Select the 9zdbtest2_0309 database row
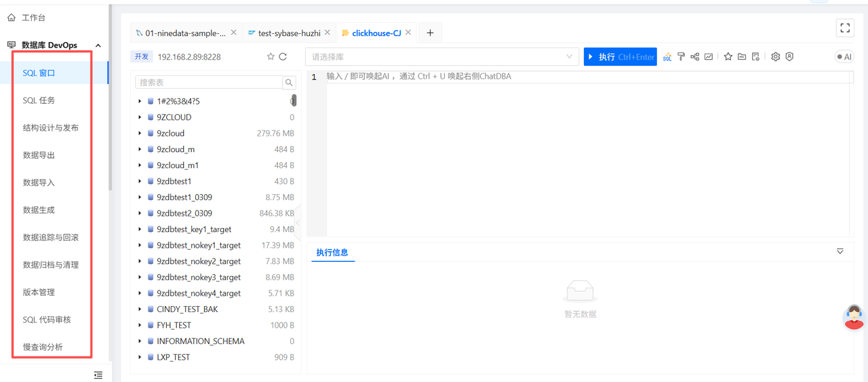 217,214
